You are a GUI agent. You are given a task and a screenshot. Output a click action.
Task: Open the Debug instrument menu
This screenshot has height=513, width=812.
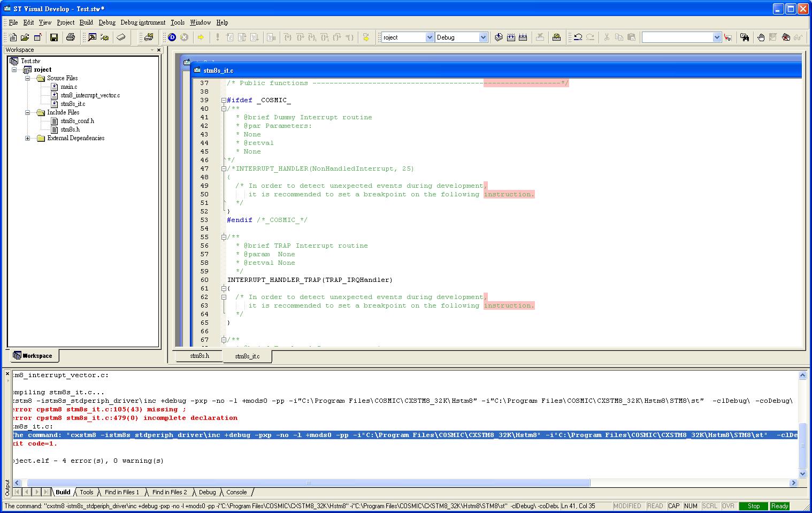pyautogui.click(x=143, y=22)
